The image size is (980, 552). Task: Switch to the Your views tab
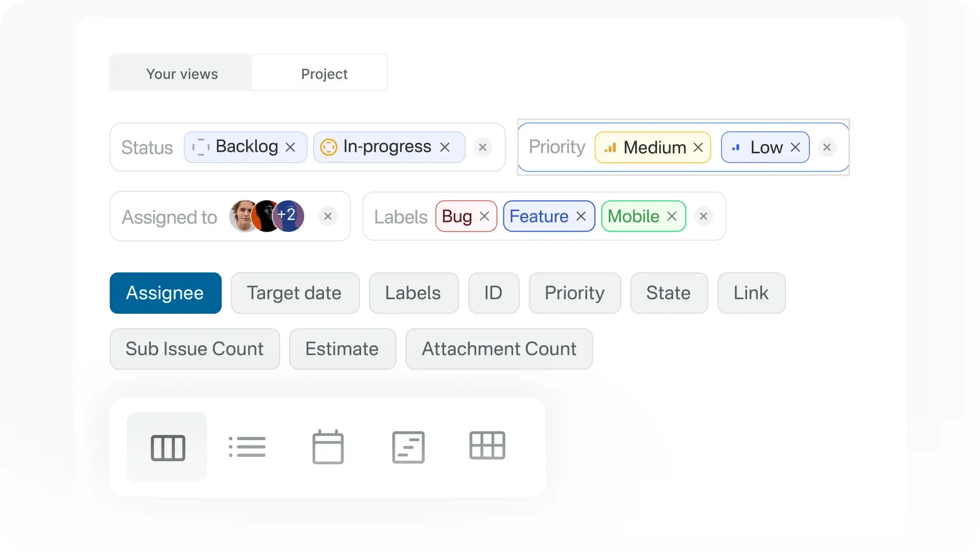[x=181, y=73]
